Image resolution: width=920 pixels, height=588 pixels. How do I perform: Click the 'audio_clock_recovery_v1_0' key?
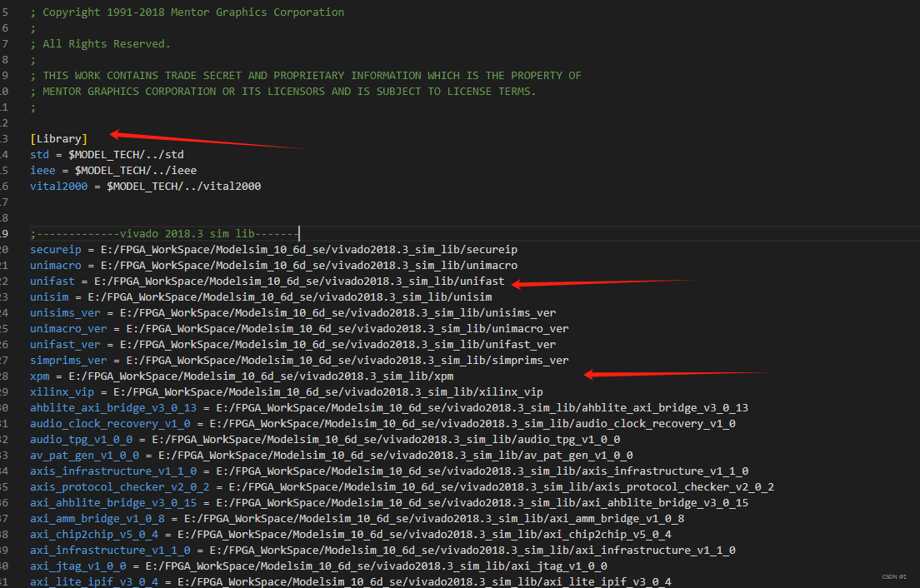tap(110, 424)
